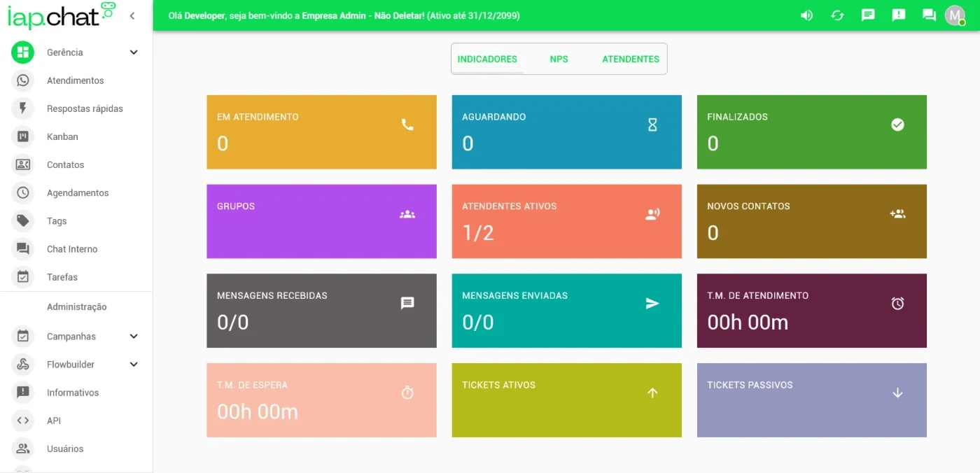Open the Tags label icon
The image size is (980, 473).
(x=23, y=221)
